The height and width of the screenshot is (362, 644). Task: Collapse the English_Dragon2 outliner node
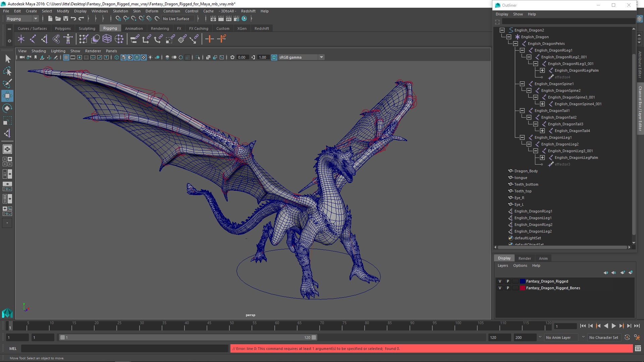click(502, 30)
